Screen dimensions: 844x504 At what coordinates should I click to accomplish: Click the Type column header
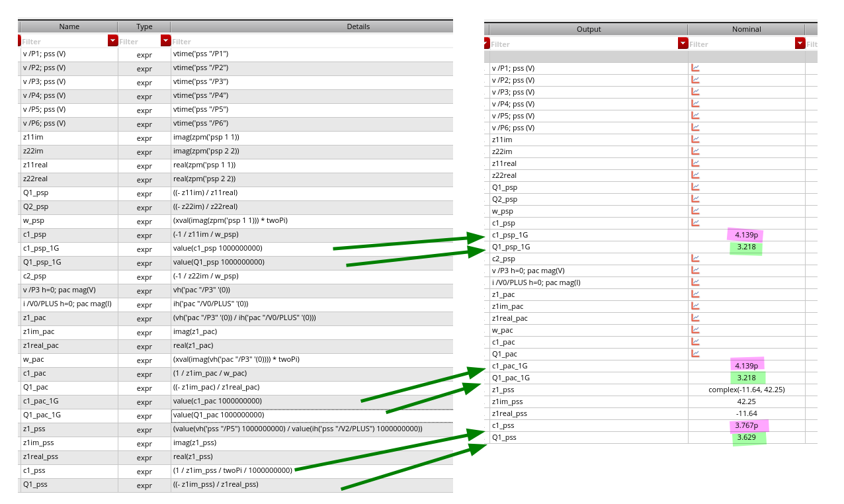click(x=144, y=26)
